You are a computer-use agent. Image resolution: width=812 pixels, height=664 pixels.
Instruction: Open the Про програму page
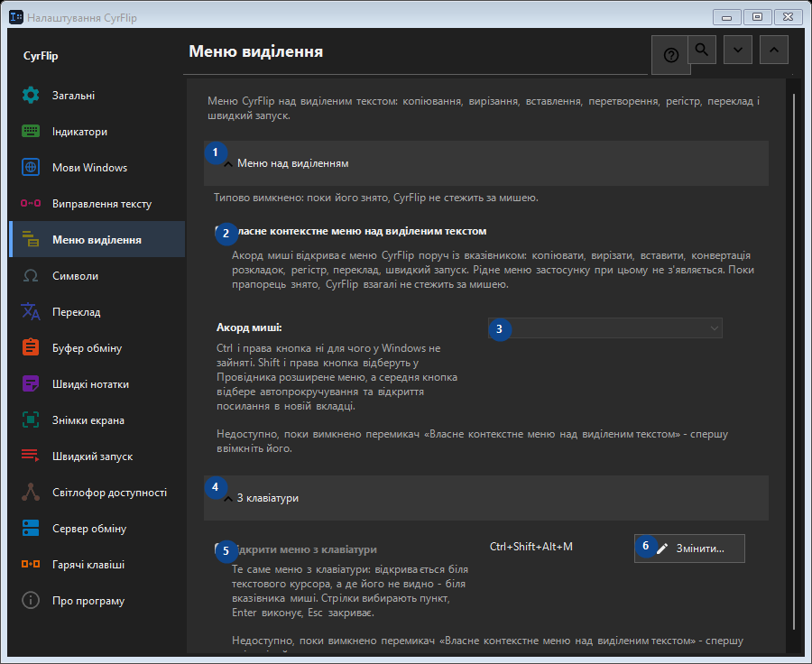(97, 601)
